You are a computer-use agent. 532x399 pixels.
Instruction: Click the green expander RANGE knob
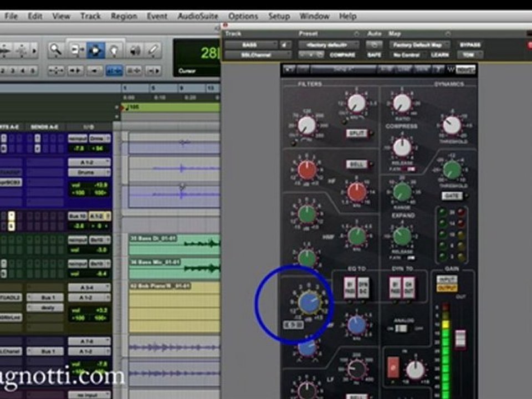(x=402, y=192)
